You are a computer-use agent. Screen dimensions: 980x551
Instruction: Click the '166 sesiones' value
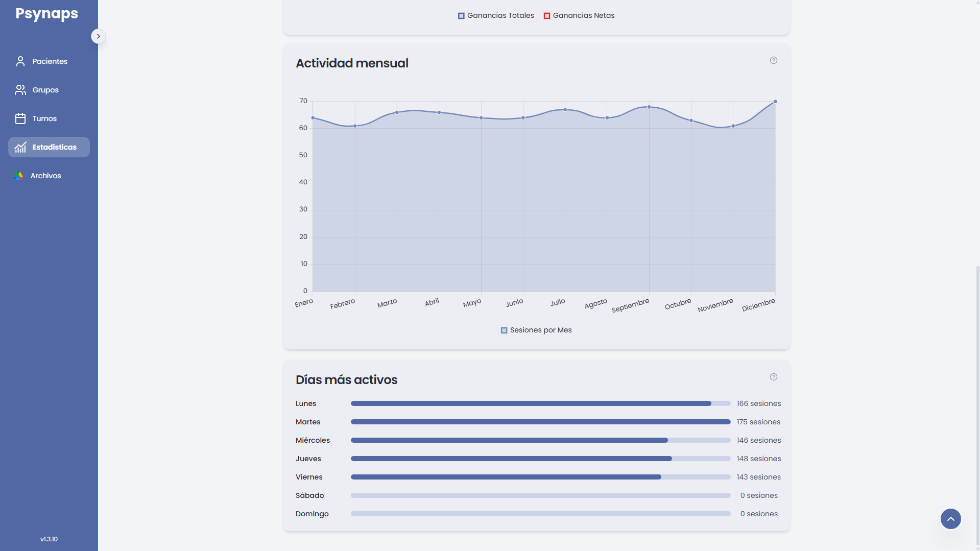[x=759, y=403]
